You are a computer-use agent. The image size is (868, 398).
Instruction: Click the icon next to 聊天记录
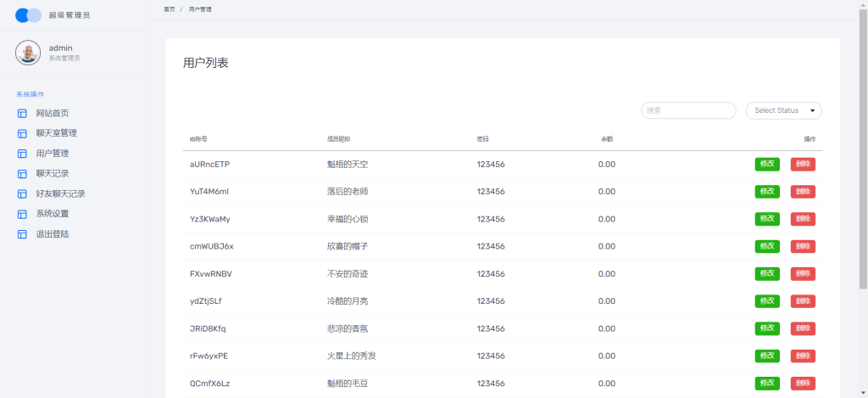[x=22, y=174]
